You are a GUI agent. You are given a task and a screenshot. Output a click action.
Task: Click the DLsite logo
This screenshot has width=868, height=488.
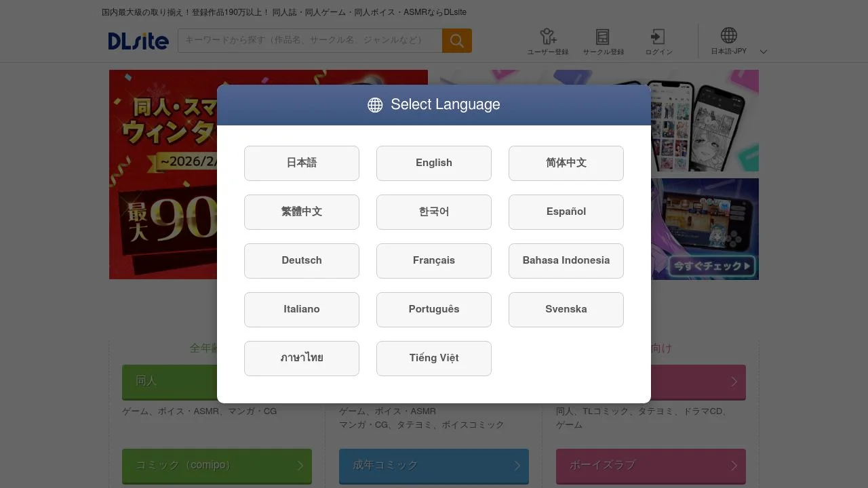tap(138, 41)
